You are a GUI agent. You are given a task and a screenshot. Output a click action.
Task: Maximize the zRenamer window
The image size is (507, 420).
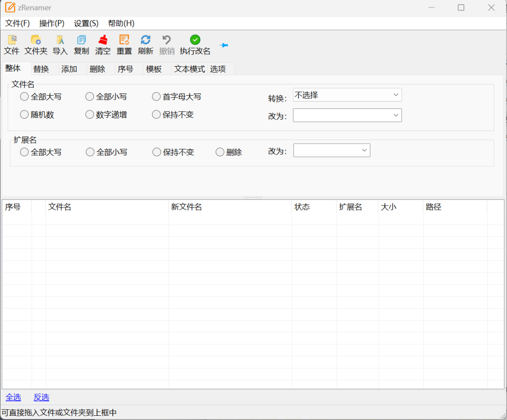(461, 8)
